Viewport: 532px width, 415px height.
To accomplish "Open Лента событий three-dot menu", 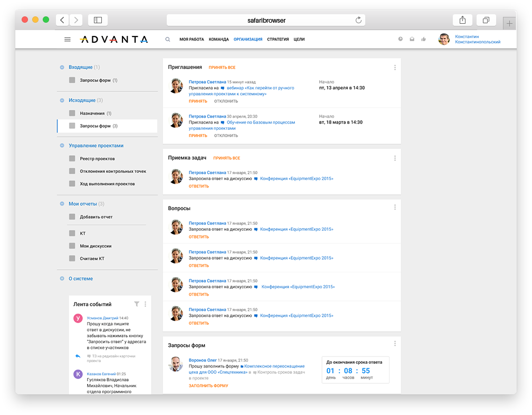I will 145,304.
